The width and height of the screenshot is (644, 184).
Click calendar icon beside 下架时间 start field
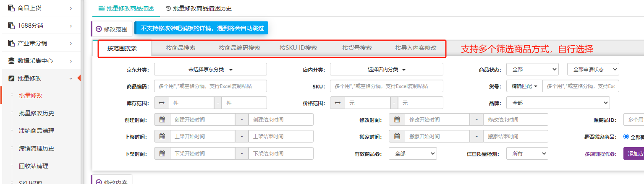coord(162,154)
